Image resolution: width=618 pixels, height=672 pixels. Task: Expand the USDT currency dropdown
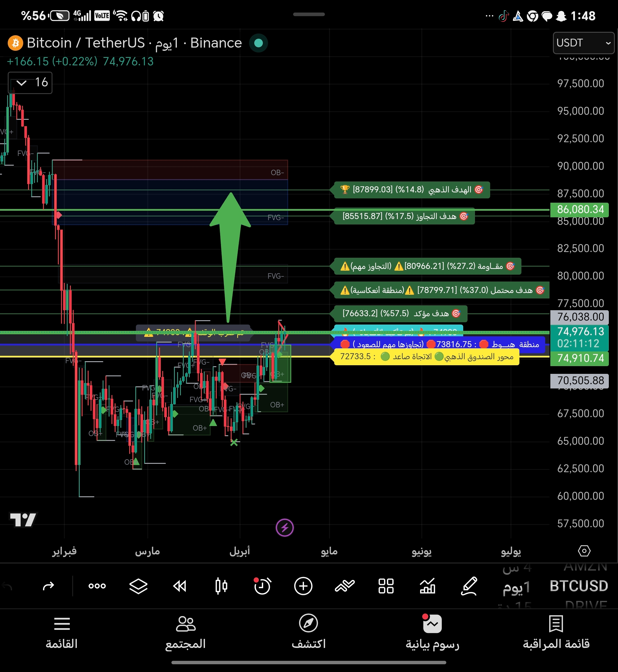coord(583,43)
